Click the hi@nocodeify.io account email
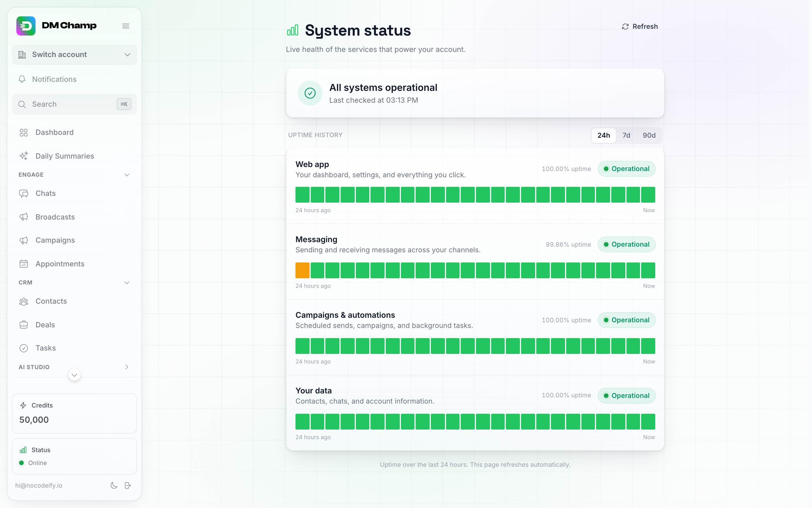 39,485
